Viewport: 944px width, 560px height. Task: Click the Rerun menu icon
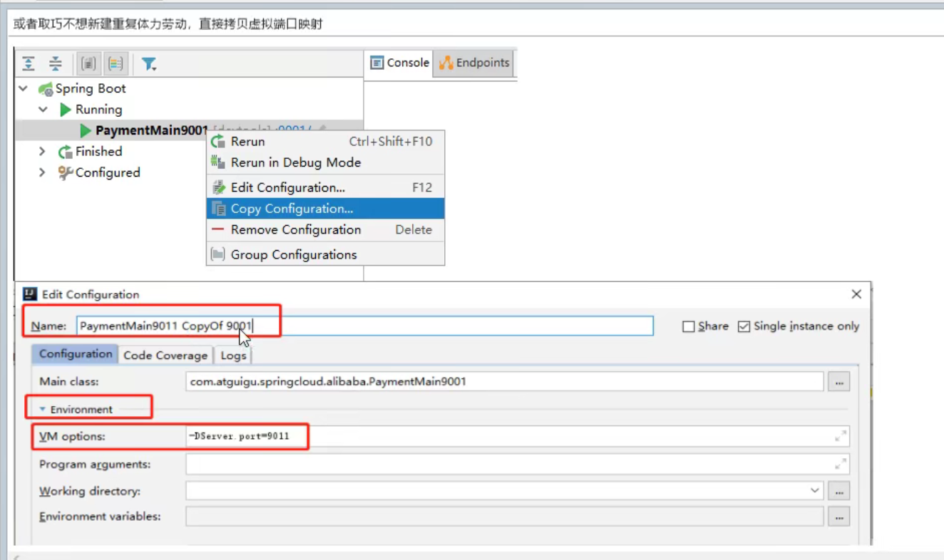click(x=218, y=141)
